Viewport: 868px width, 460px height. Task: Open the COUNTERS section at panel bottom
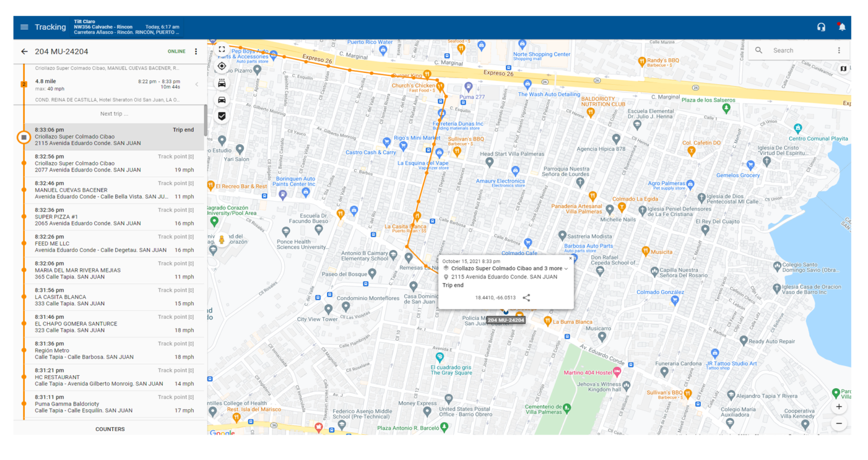[110, 429]
